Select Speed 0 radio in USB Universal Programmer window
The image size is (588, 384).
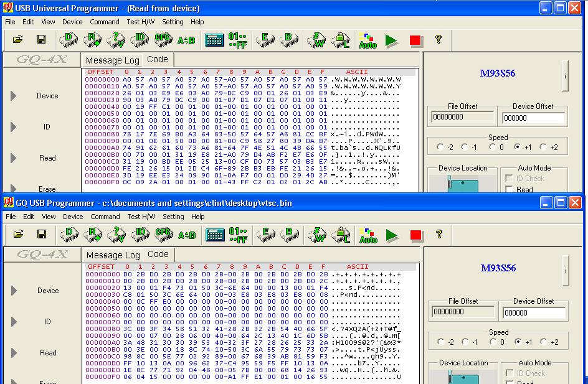492,148
